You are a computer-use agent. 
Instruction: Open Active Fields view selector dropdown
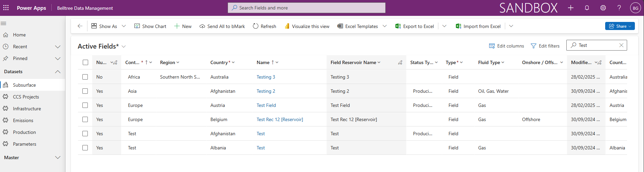click(124, 46)
